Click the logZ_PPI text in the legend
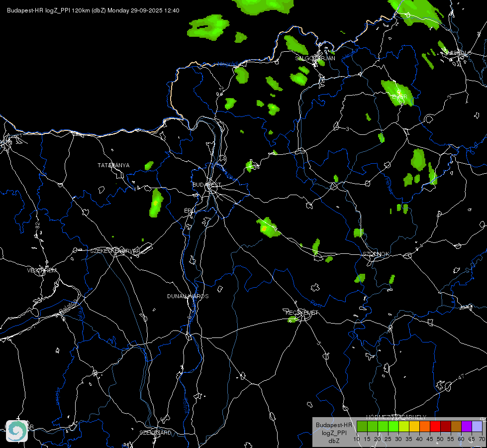Image resolution: width=487 pixels, height=448 pixels. tap(334, 433)
